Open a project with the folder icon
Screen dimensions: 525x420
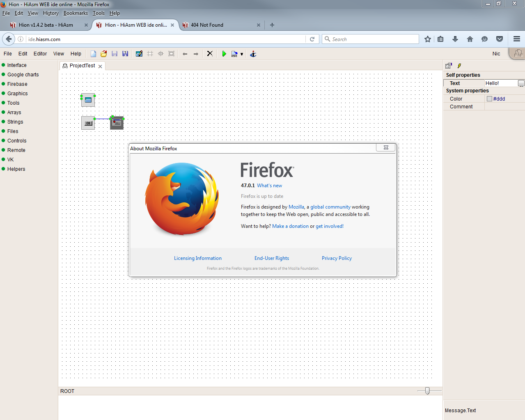[104, 54]
